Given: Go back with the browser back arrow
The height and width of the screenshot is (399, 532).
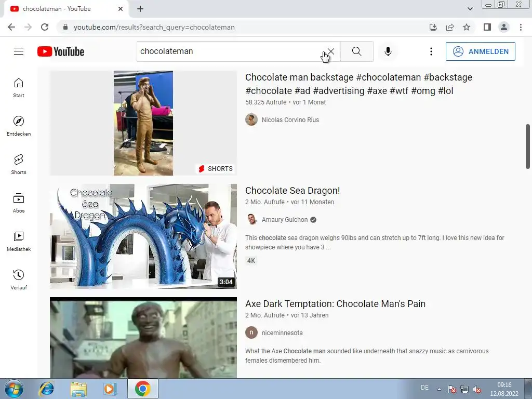Looking at the screenshot, I should point(11,27).
